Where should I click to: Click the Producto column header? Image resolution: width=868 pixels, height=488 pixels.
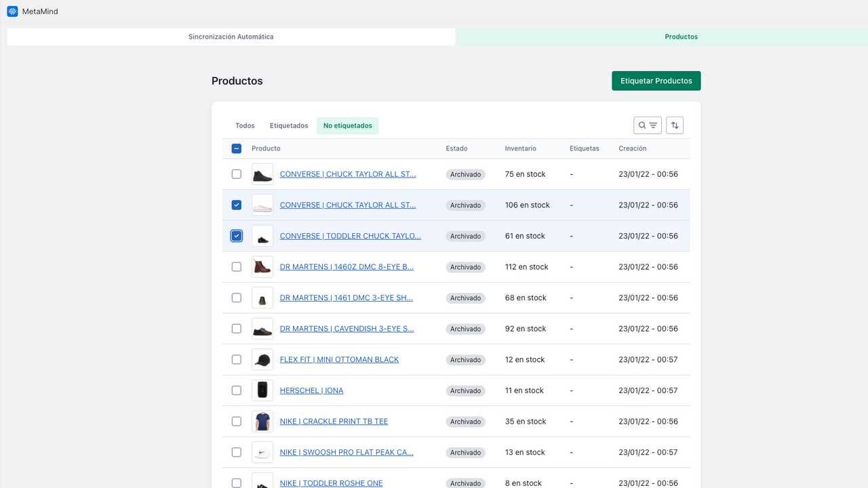tap(266, 148)
